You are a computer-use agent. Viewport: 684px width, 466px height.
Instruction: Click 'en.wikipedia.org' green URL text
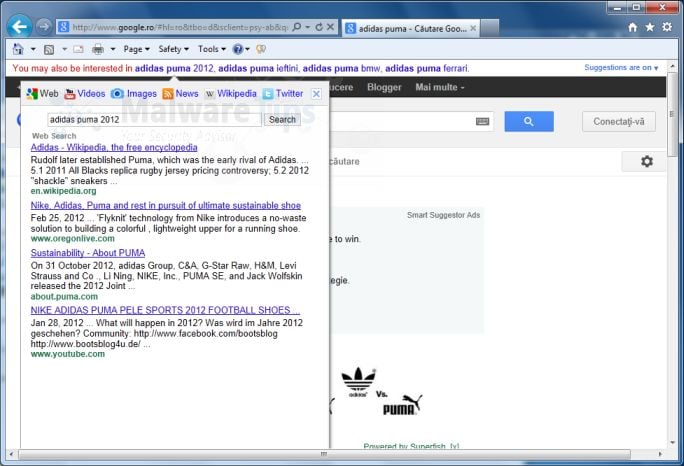pyautogui.click(x=63, y=191)
